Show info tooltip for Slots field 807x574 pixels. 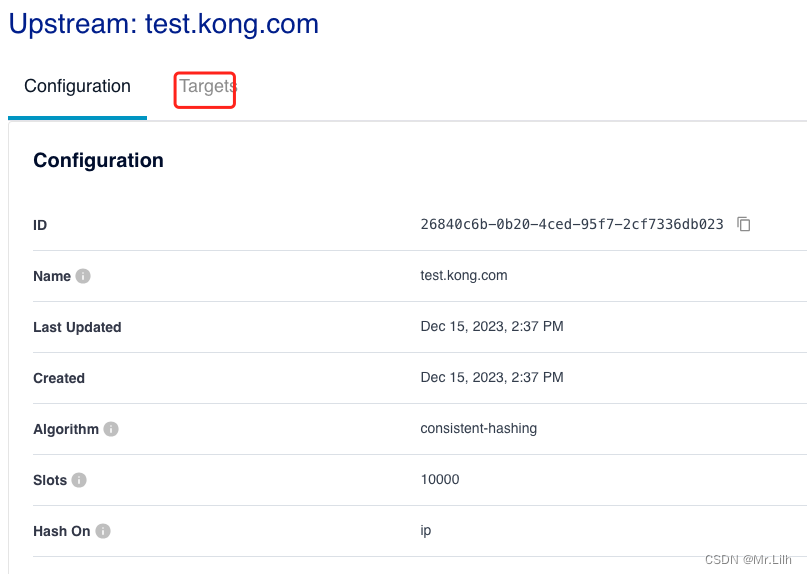[x=79, y=480]
